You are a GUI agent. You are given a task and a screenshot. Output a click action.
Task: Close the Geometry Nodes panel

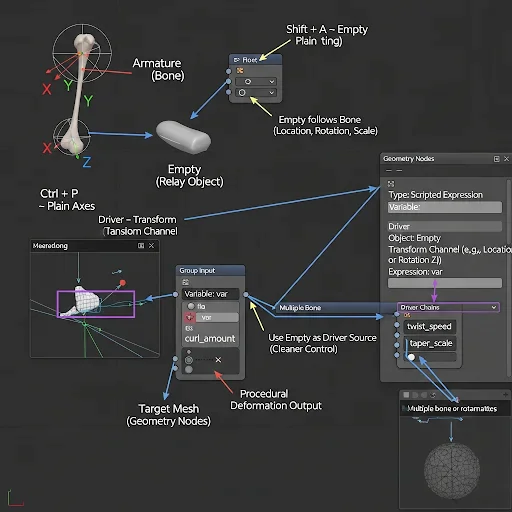pyautogui.click(x=506, y=159)
